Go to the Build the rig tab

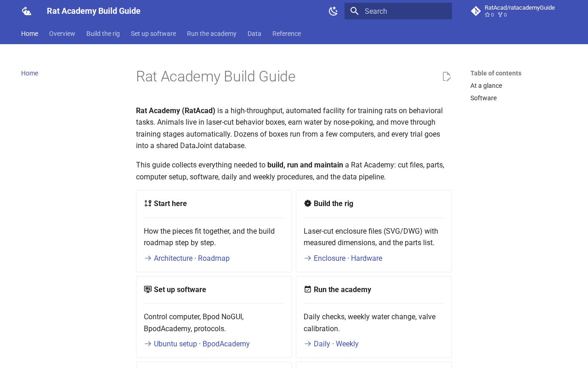pos(103,34)
